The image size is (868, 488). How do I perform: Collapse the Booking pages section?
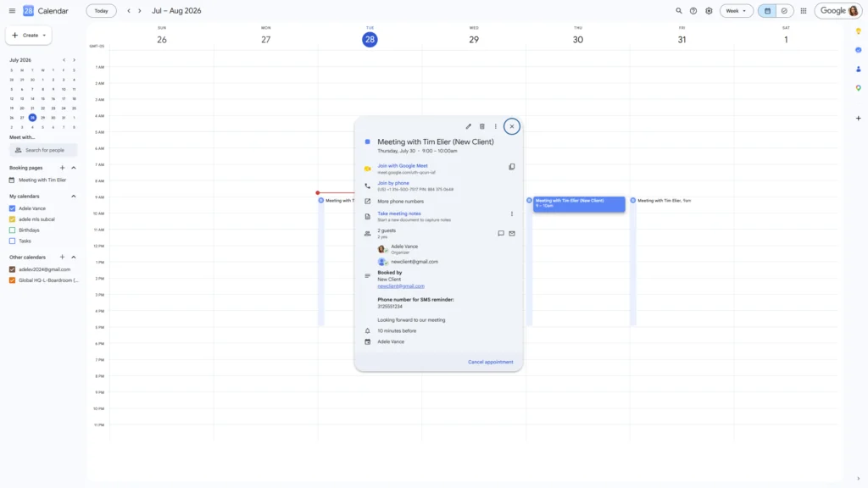pos(74,168)
